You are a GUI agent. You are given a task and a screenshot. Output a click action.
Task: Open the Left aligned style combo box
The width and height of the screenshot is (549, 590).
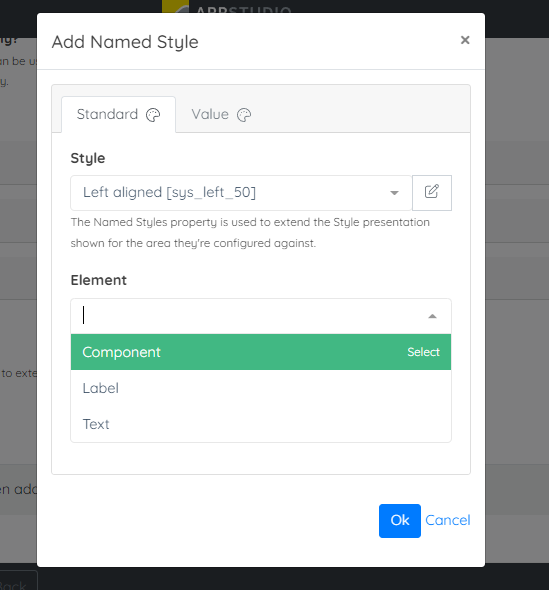point(241,193)
